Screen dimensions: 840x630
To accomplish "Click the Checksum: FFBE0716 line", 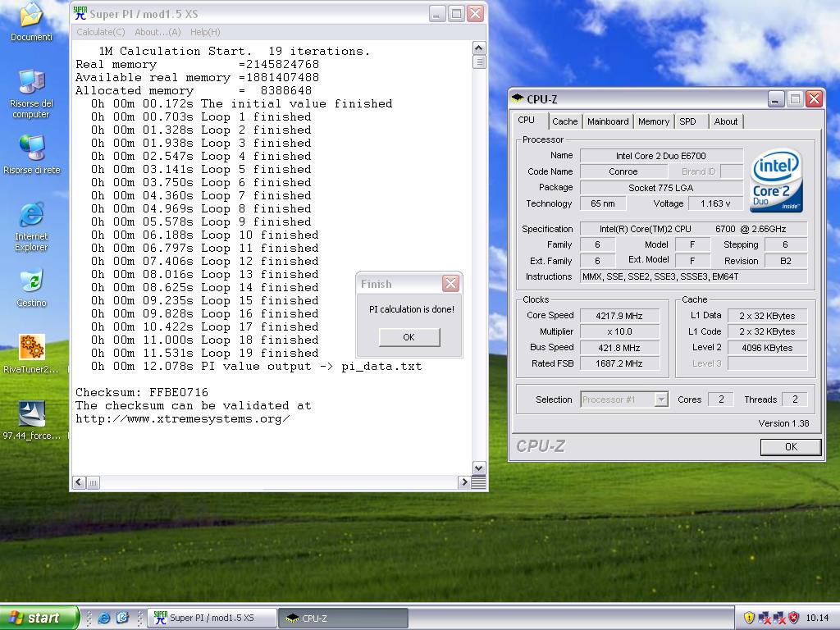I will tap(142, 392).
